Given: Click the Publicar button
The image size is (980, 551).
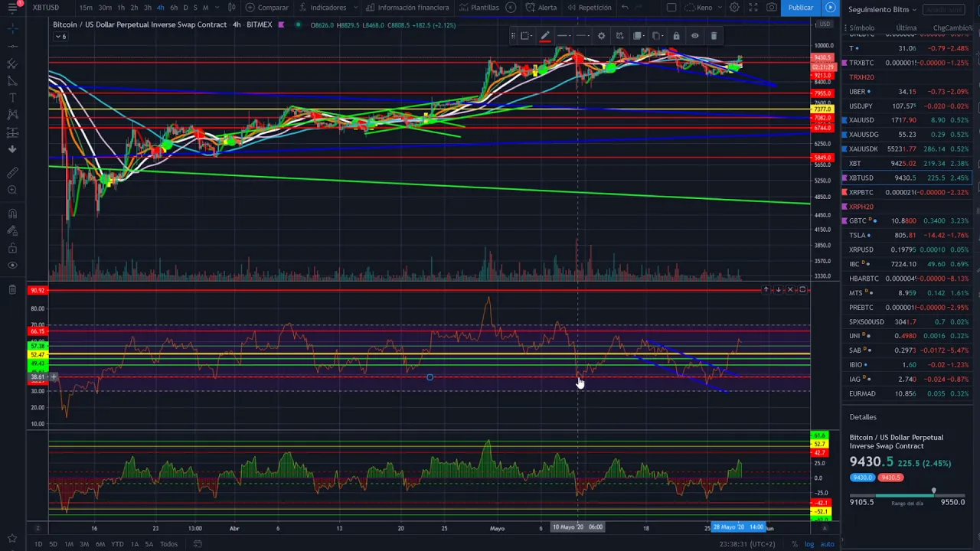Looking at the screenshot, I should (x=801, y=8).
